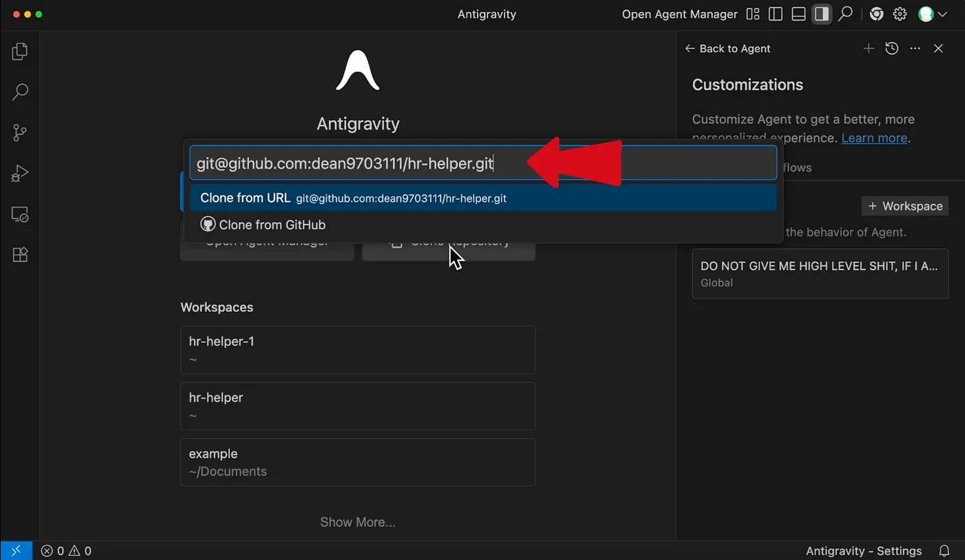Focus the repository URL input field
Image resolution: width=965 pixels, height=560 pixels.
pyautogui.click(x=483, y=163)
